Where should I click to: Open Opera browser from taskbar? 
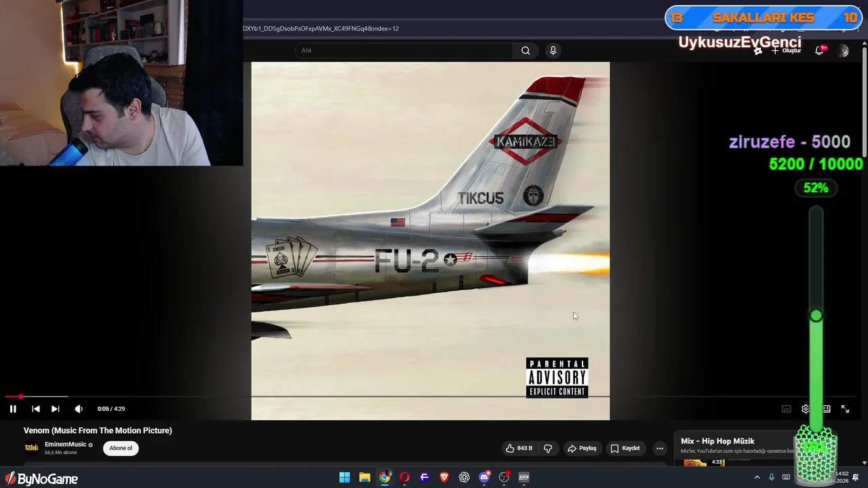[x=405, y=477]
